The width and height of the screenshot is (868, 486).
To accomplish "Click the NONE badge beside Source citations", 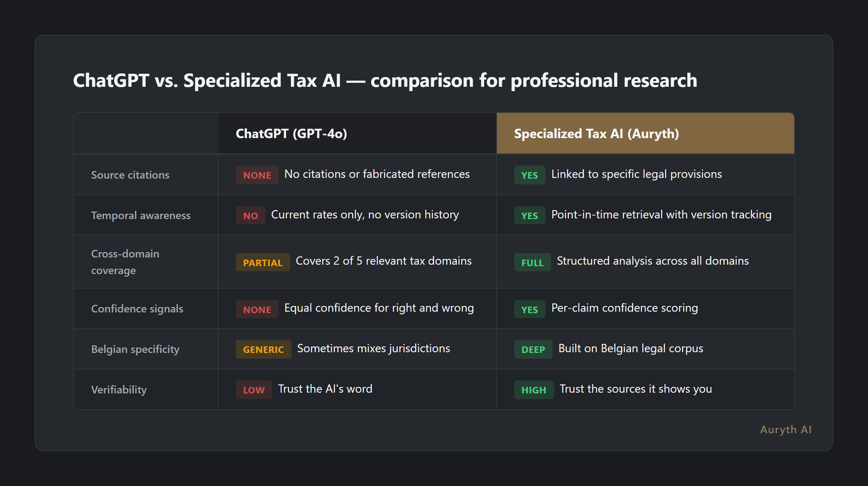I will (x=257, y=175).
